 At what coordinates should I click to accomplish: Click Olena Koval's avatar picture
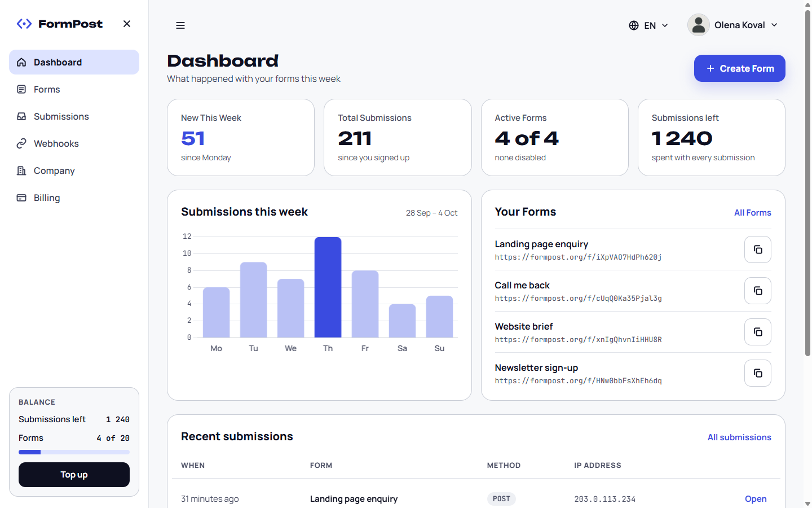coord(699,25)
